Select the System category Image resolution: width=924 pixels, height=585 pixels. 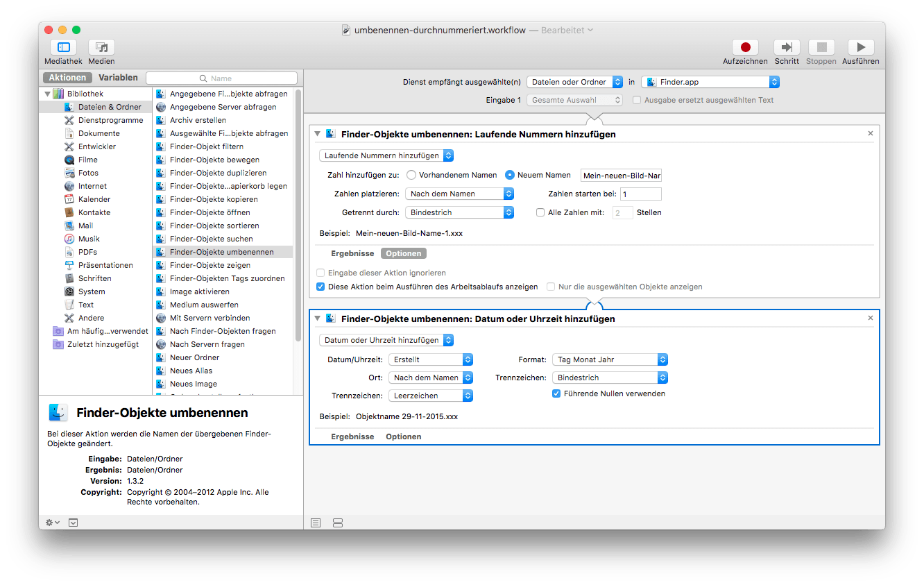tap(92, 291)
